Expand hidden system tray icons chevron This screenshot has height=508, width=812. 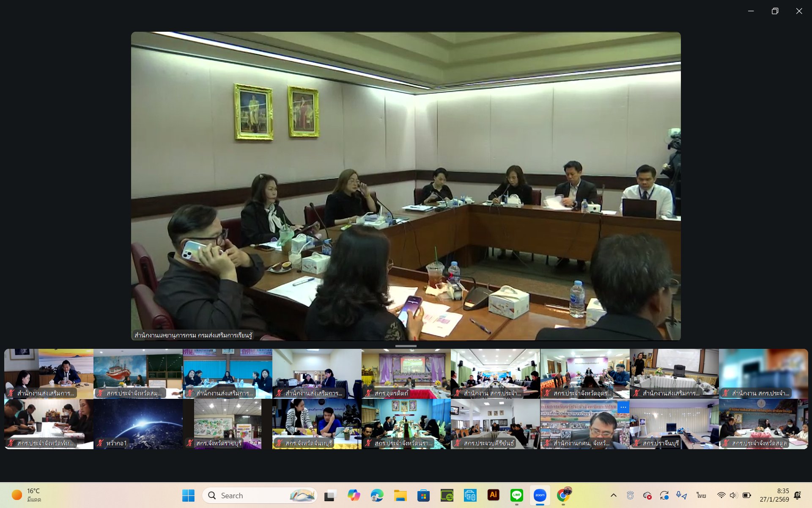[613, 495]
